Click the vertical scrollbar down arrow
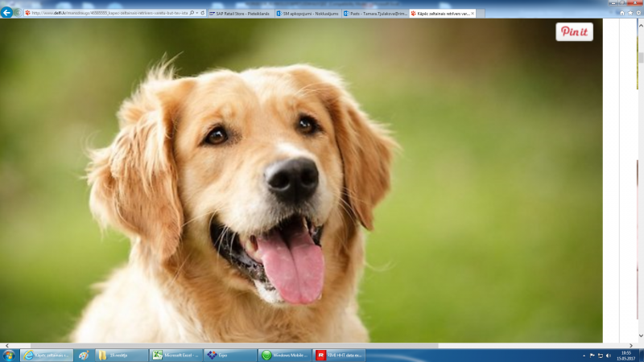This screenshot has height=362, width=644. point(640,336)
